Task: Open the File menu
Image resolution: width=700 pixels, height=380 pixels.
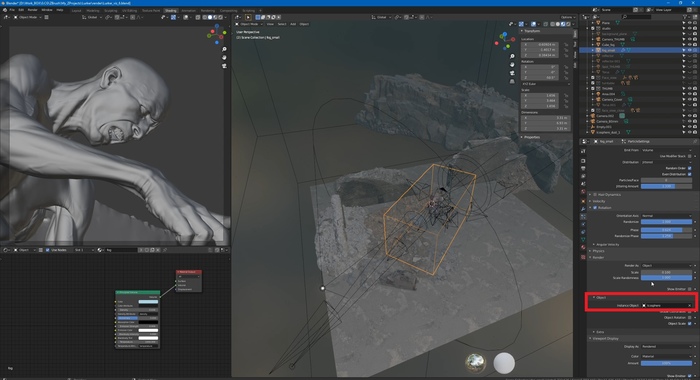Action: click(12, 10)
